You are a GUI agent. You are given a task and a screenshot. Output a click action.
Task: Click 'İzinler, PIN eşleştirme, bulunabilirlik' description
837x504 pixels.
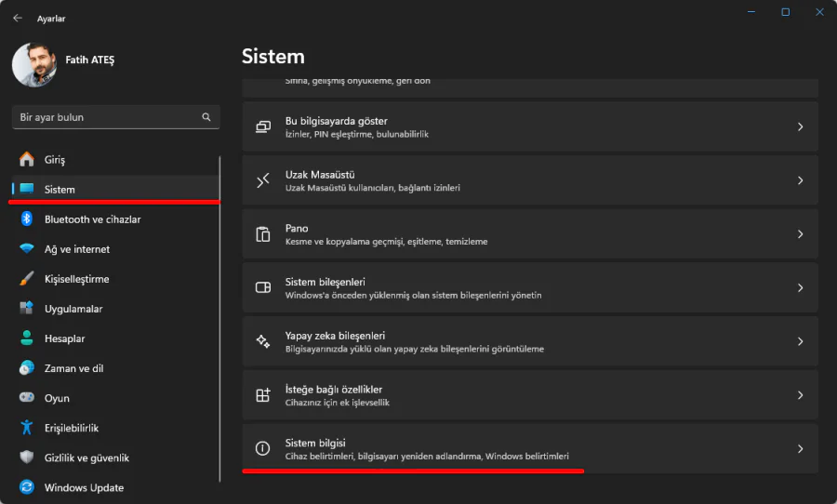[356, 135]
